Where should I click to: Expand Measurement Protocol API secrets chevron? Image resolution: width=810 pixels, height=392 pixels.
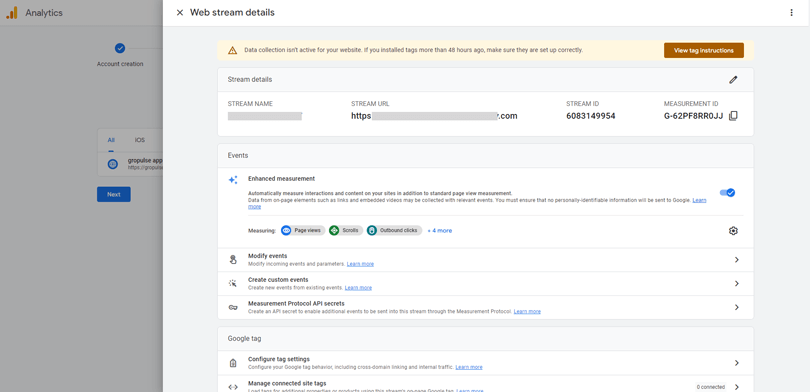(737, 307)
